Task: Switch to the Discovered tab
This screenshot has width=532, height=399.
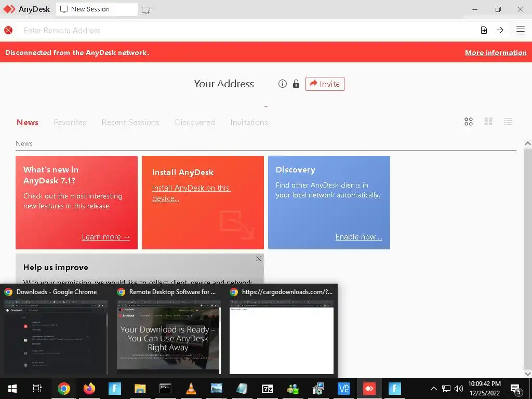Action: point(195,123)
